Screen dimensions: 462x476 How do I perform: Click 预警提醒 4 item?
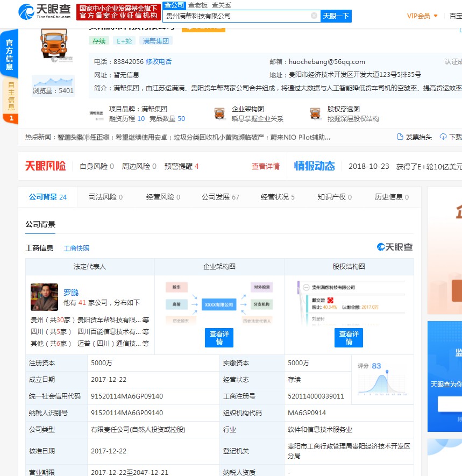[x=182, y=166]
